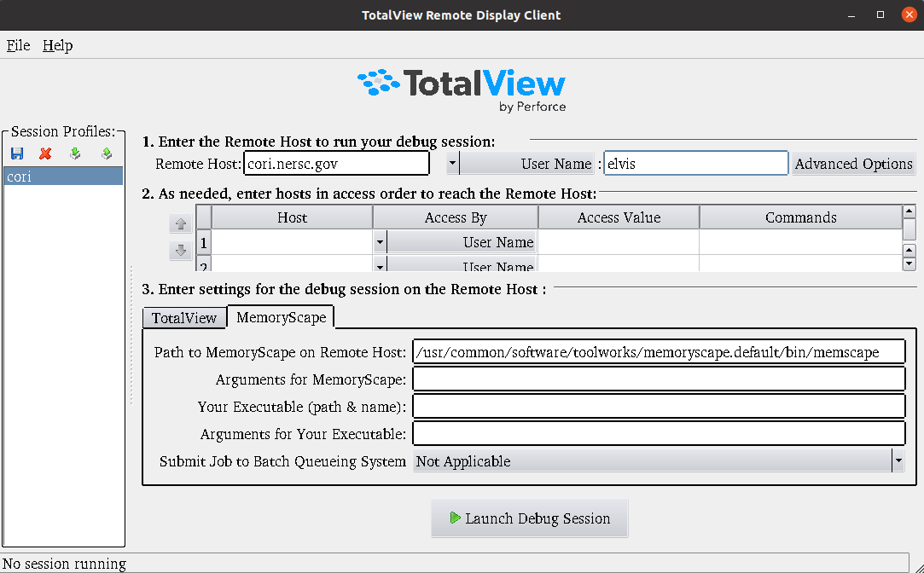Viewport: 924px width, 573px height.
Task: Move host row down in access order
Action: pyautogui.click(x=180, y=249)
